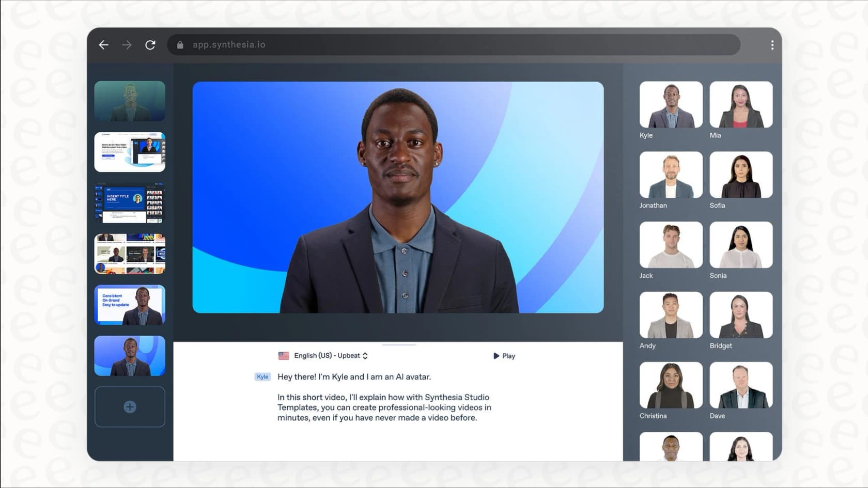
Task: Click the main video preview canvas
Action: point(398,197)
